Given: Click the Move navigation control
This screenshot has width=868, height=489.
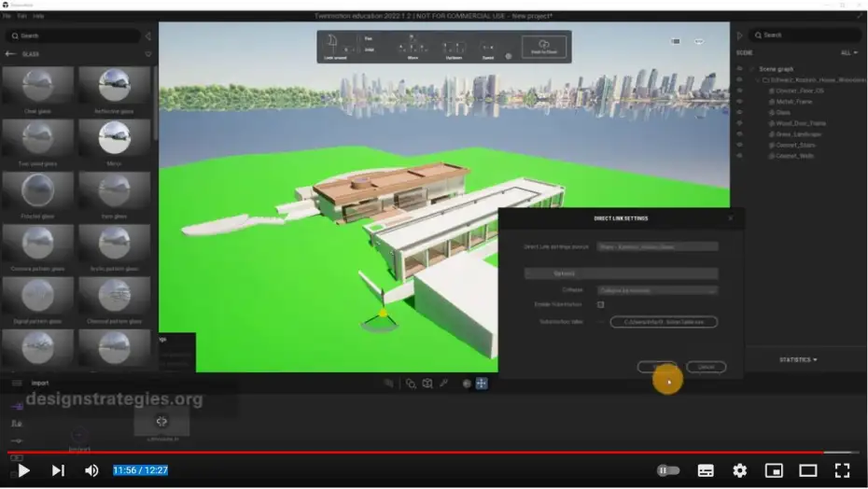Looking at the screenshot, I should pyautogui.click(x=412, y=48).
